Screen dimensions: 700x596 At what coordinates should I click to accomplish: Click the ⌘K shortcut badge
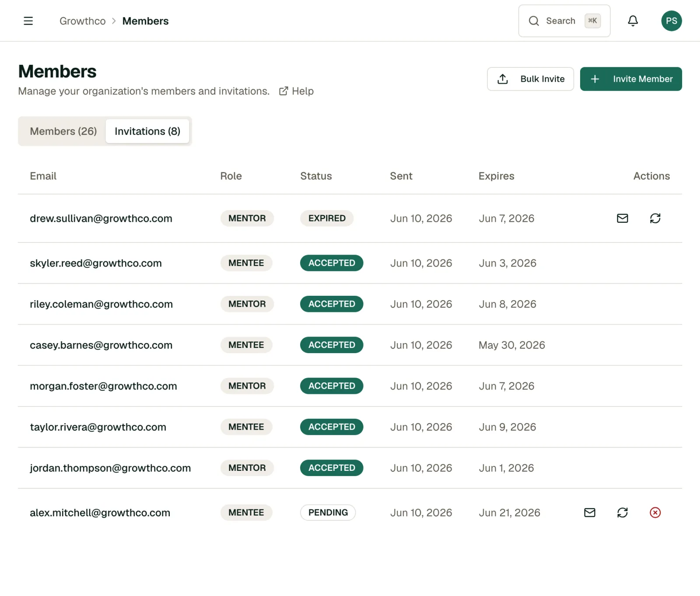(592, 21)
